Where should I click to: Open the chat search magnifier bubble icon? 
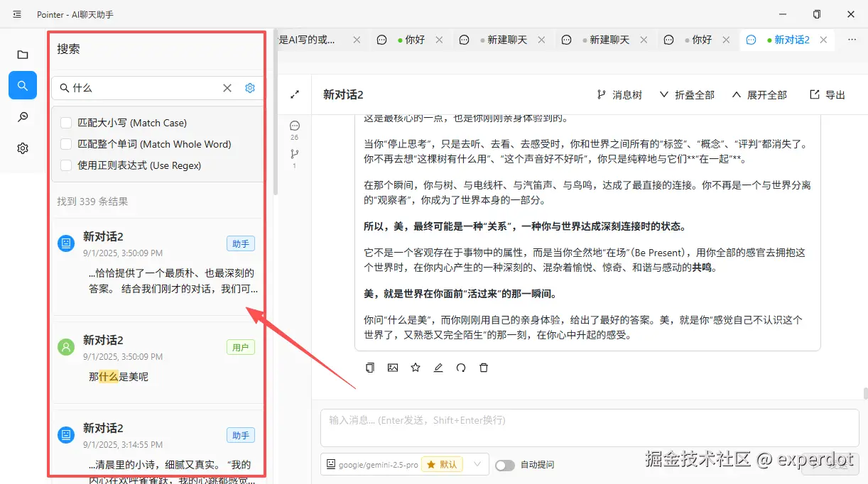[x=23, y=117]
